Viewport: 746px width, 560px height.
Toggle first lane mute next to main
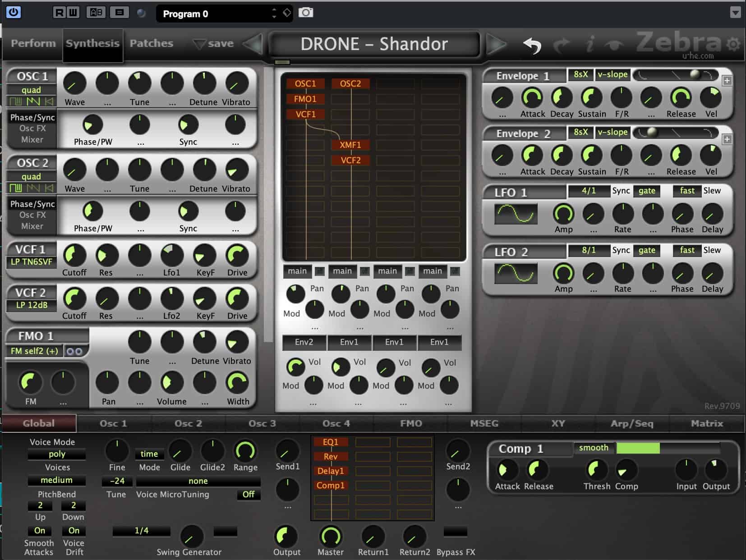pos(319,271)
